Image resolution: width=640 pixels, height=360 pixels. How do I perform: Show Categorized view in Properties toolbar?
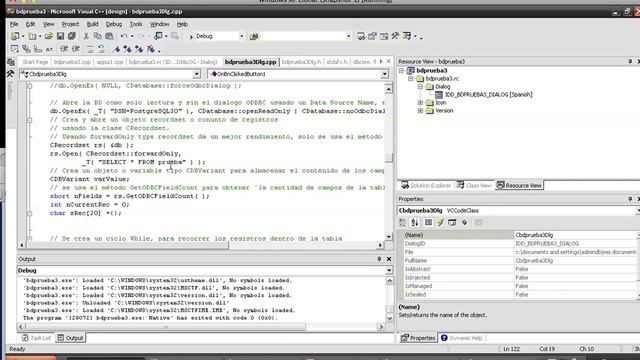[403, 222]
